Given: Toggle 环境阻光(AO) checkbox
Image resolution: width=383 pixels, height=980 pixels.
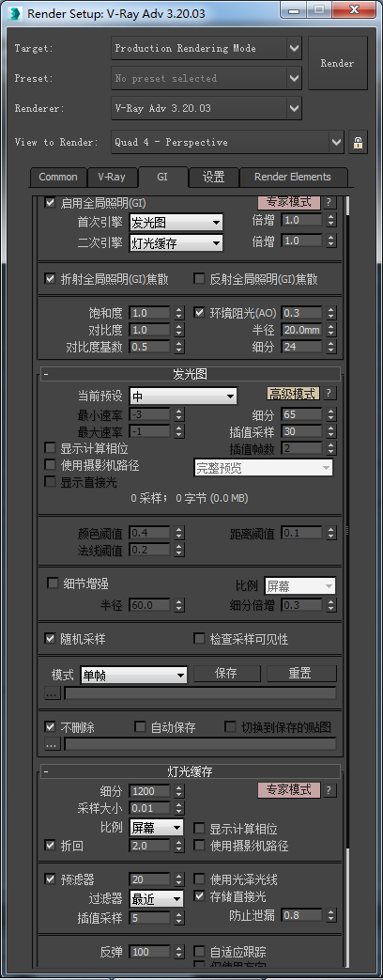Looking at the screenshot, I should tap(199, 313).
